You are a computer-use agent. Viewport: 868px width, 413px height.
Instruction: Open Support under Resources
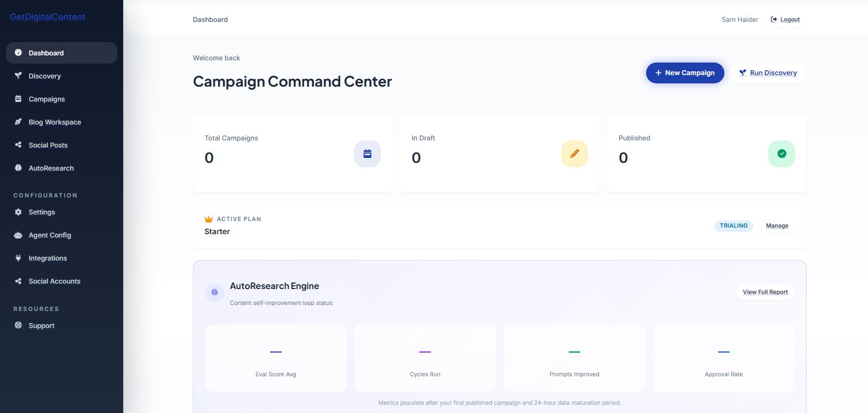tap(61, 325)
